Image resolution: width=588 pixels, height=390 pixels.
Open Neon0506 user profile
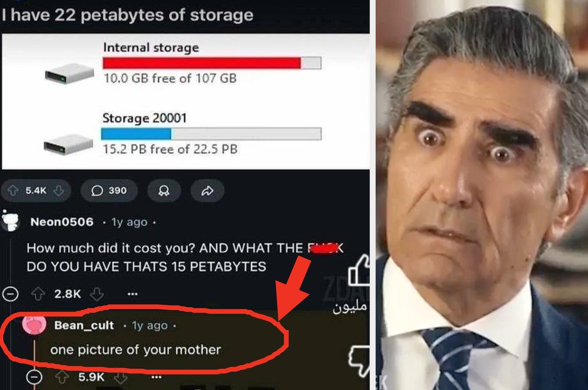click(x=62, y=222)
